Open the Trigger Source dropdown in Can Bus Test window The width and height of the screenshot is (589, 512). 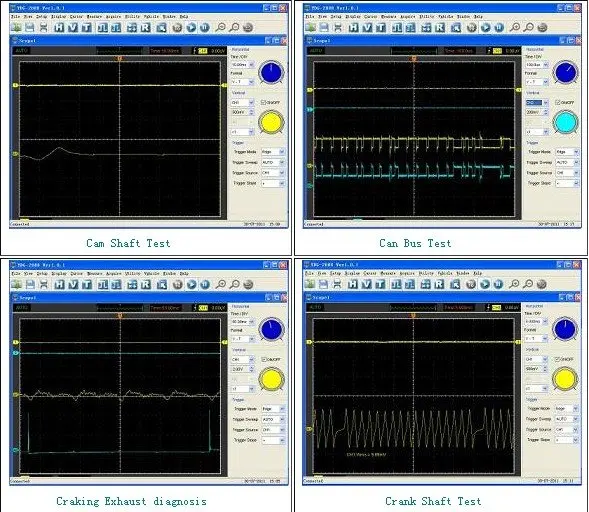[568, 173]
